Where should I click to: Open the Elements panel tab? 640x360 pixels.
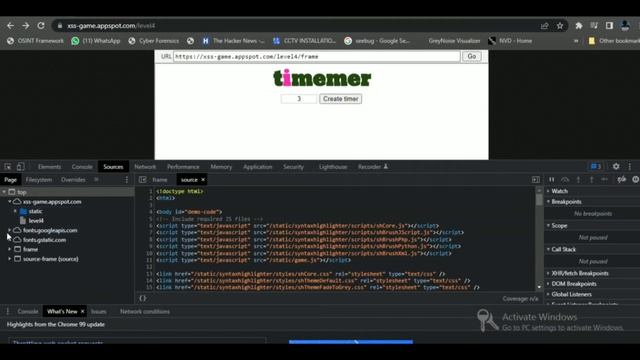(49, 167)
